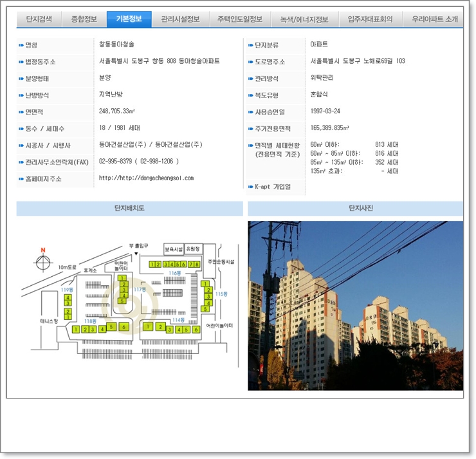476x459 pixels.
Task: Click the value 18 / 1981 세대
Action: (x=119, y=128)
